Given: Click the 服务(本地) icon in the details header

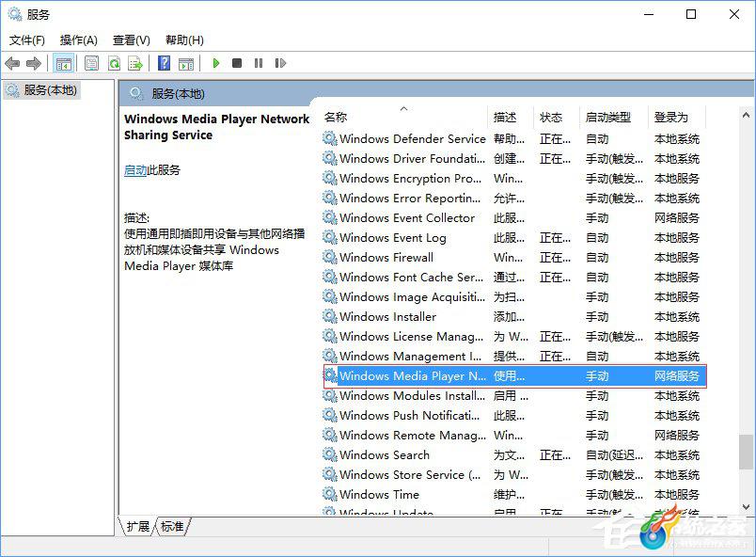Looking at the screenshot, I should (x=136, y=93).
